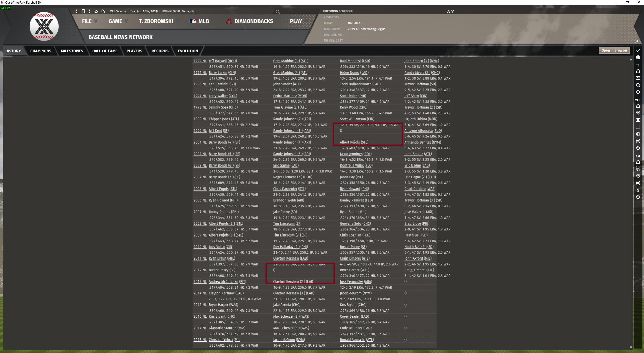Switch to the MILESTONES tab
The width and height of the screenshot is (644, 353).
[x=72, y=51]
